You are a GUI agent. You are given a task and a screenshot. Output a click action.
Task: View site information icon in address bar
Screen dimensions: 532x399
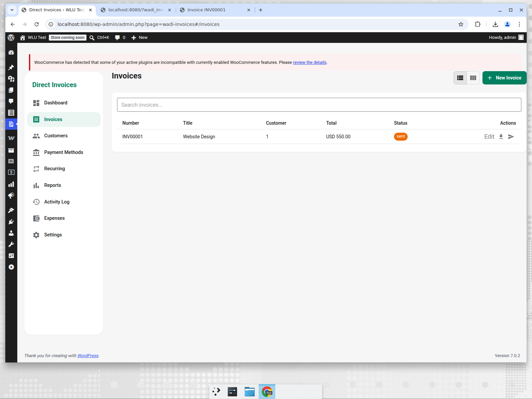tap(51, 24)
